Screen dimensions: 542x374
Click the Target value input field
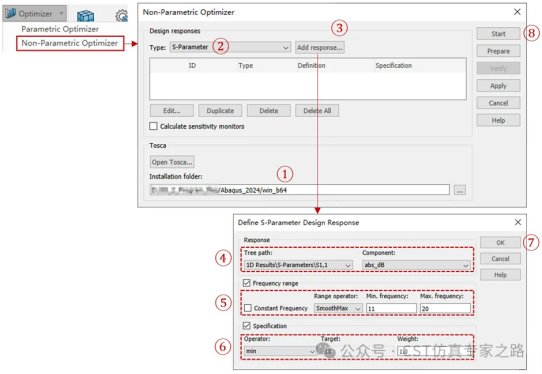point(356,351)
